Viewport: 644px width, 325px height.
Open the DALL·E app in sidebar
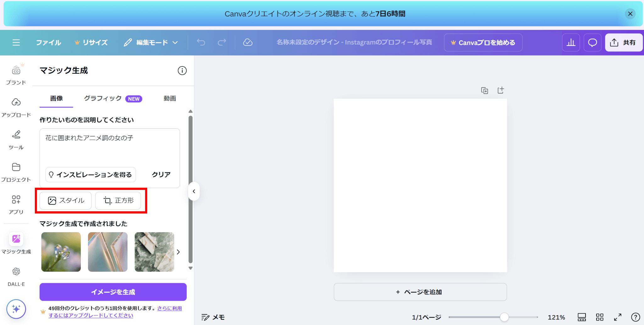pos(16,276)
